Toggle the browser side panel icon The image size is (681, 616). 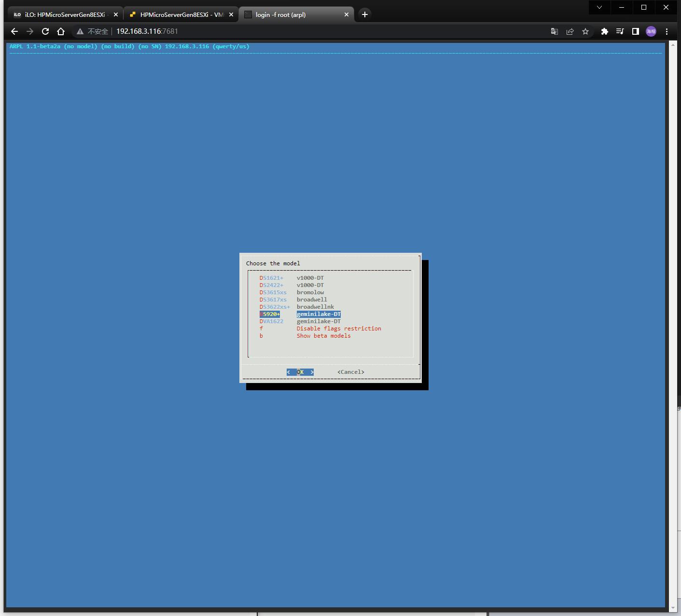coord(636,31)
